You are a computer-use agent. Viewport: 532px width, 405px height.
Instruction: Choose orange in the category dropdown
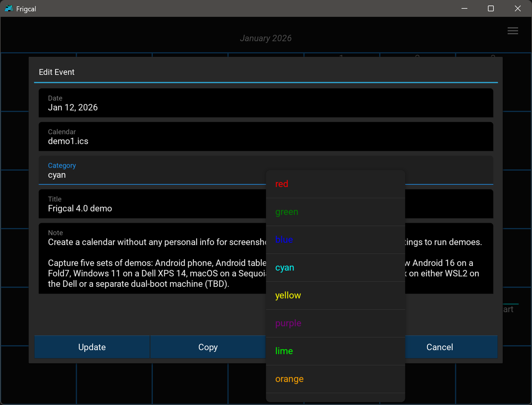pos(335,379)
